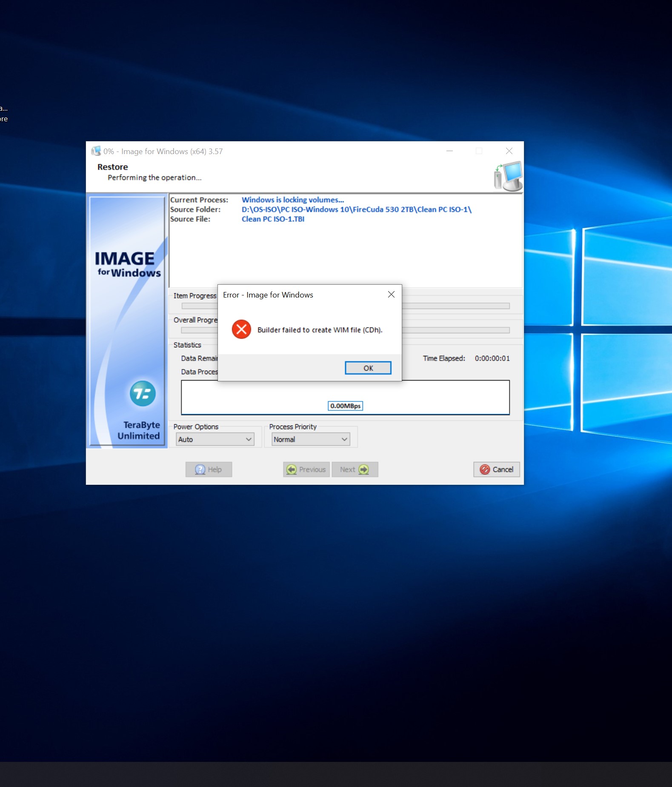
Task: Click the 'Error - Image for Windows' dialog title
Action: click(x=268, y=295)
